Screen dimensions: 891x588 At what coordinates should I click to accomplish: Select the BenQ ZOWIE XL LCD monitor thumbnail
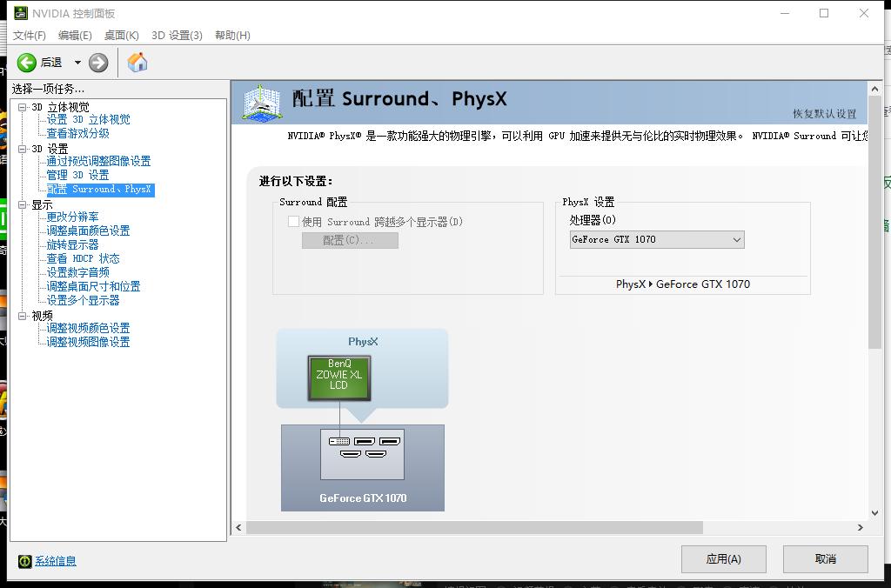(338, 377)
